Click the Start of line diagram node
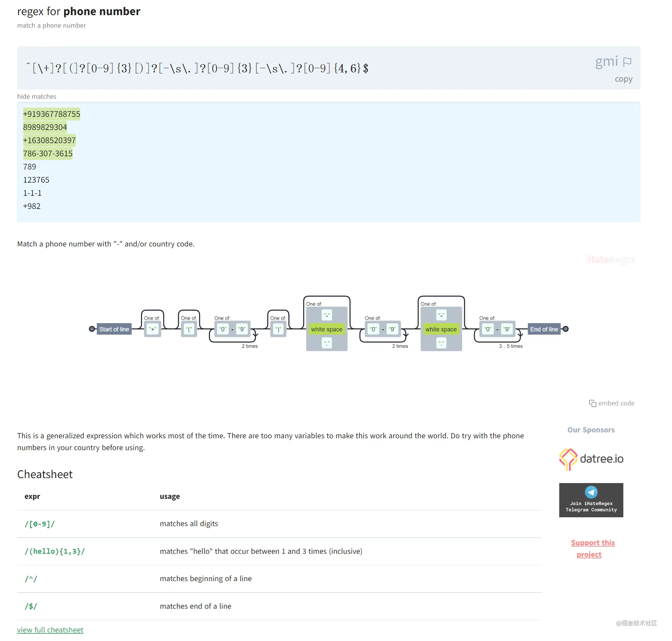Image resolution: width=672 pixels, height=641 pixels. pos(114,329)
